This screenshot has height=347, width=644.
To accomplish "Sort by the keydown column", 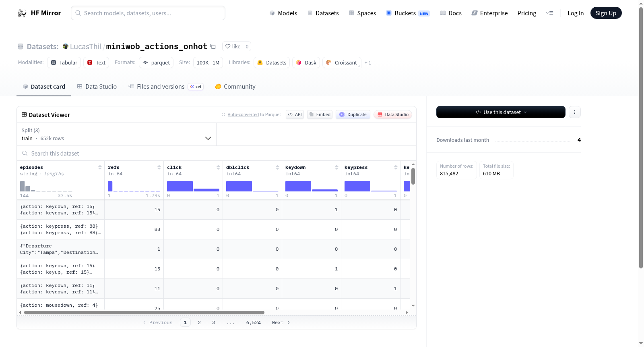I will [336, 167].
